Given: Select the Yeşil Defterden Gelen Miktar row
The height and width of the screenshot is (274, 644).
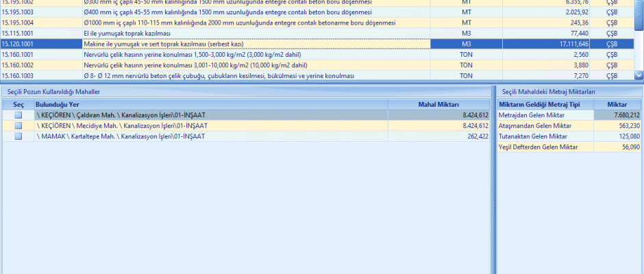Looking at the screenshot, I should [541, 147].
